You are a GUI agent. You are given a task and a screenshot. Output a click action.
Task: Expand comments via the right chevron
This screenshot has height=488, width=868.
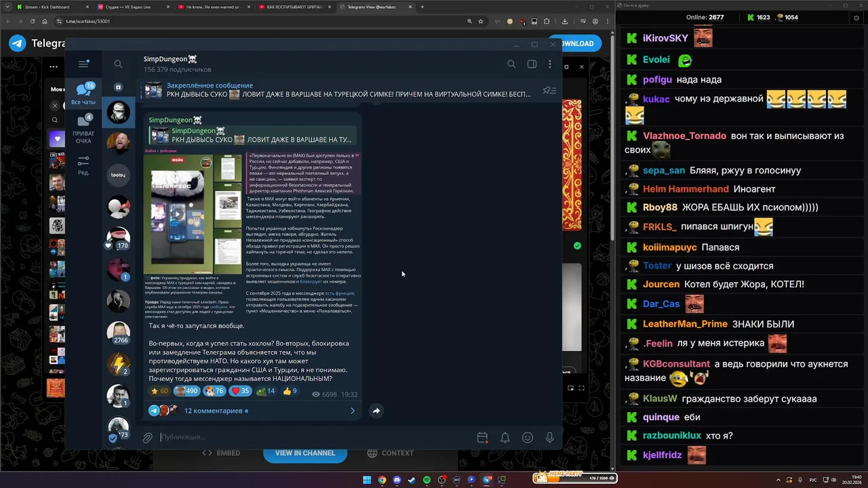point(352,411)
